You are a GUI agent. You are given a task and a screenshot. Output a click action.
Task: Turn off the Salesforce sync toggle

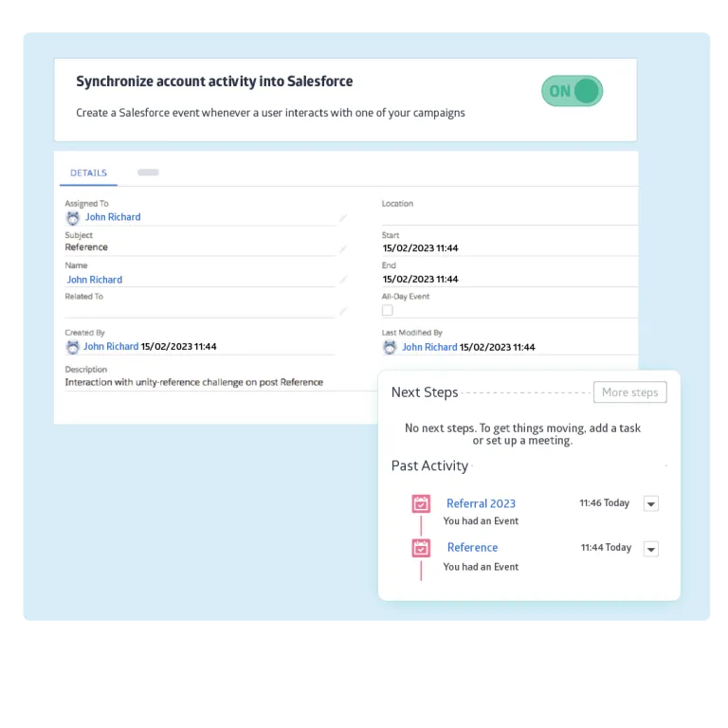point(572,91)
